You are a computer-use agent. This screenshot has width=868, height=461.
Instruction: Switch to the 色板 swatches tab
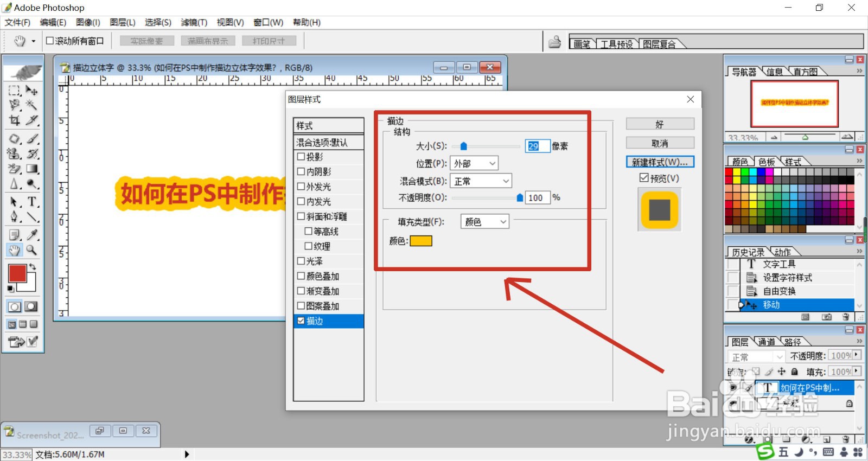click(x=767, y=162)
